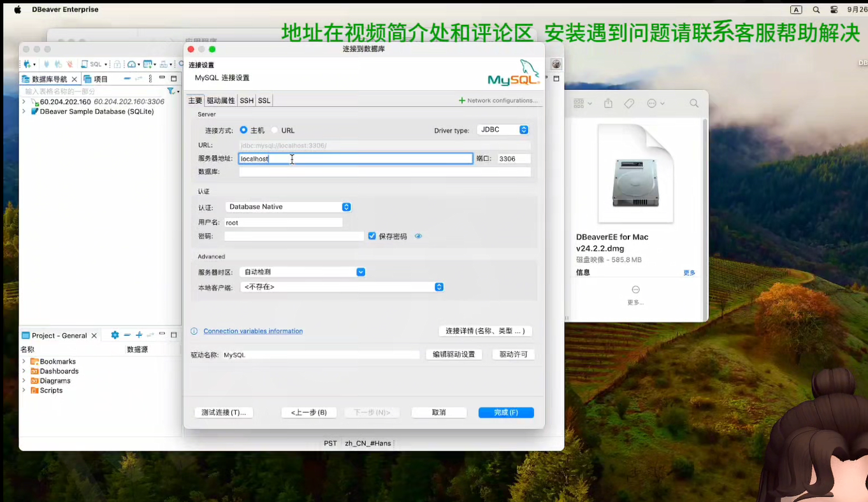Viewport: 868px width, 502px height.
Task: Open navigator view menu three-dots icon
Action: point(150,78)
